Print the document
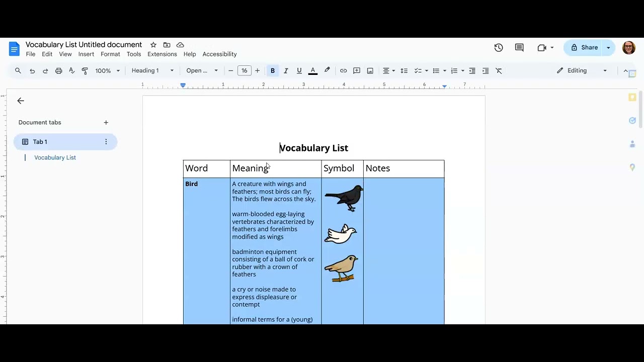 coord(58,71)
